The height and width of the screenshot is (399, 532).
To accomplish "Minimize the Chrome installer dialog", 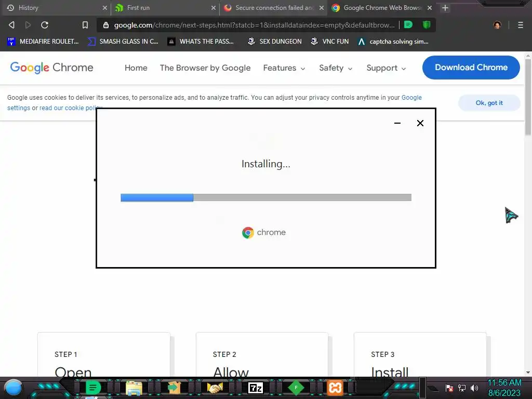I will 397,123.
